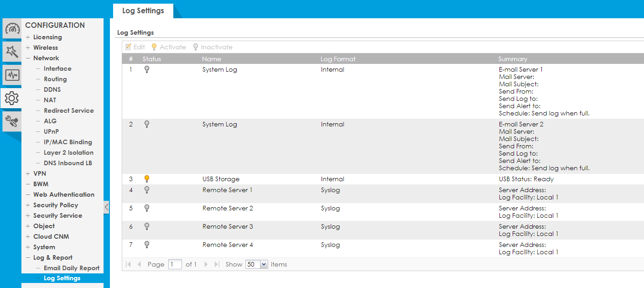
Task: Switch to the Log Settings tab
Action: coord(143,10)
